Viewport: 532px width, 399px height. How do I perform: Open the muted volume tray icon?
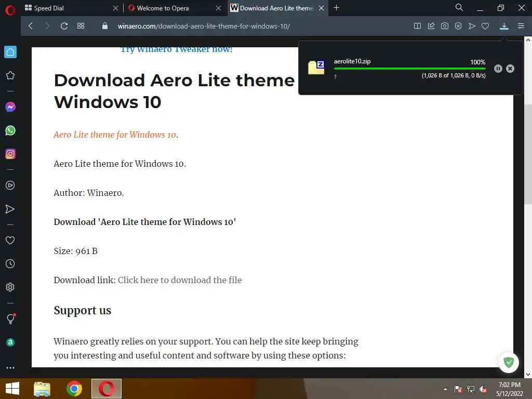tap(483, 389)
